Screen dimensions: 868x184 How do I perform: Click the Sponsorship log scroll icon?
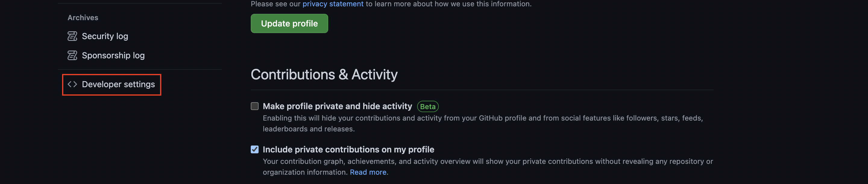(x=72, y=55)
